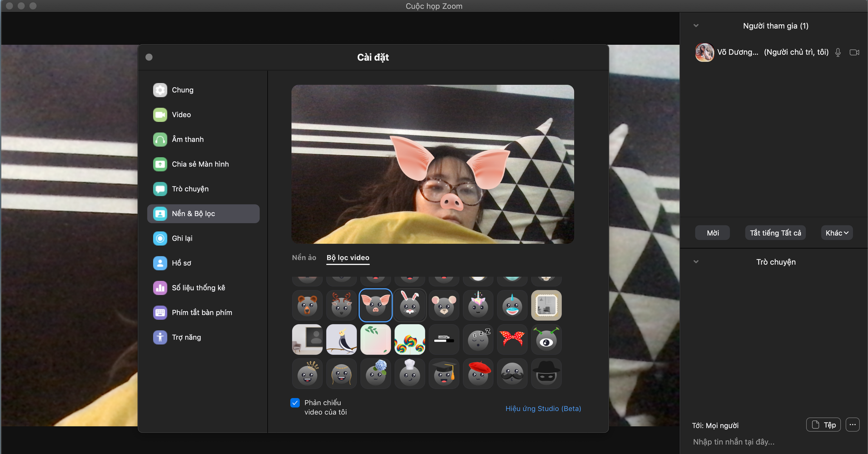Toggle participant camera icon

[855, 53]
